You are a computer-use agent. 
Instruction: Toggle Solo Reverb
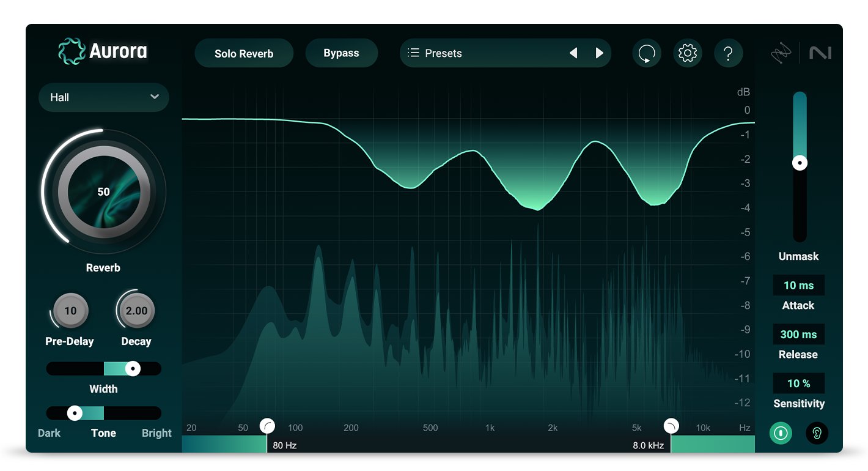click(244, 54)
